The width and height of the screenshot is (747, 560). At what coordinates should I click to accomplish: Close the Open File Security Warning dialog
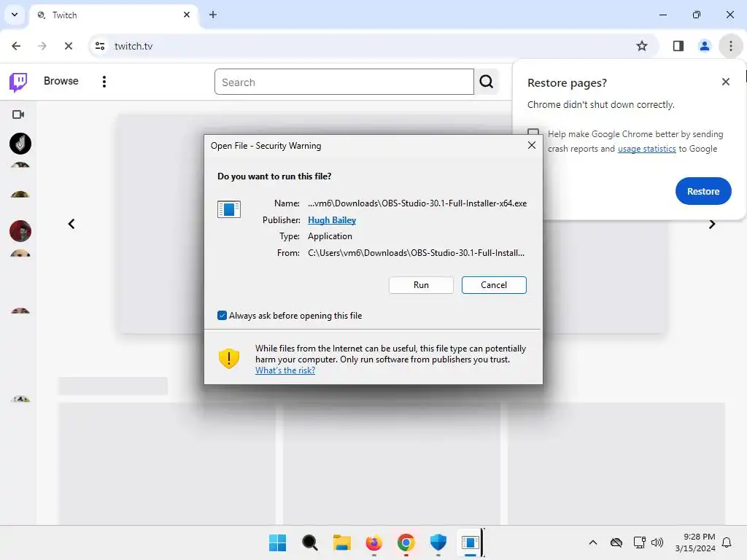tap(532, 145)
